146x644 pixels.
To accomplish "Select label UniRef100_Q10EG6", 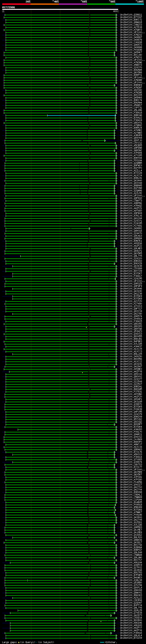I will click(131, 570).
